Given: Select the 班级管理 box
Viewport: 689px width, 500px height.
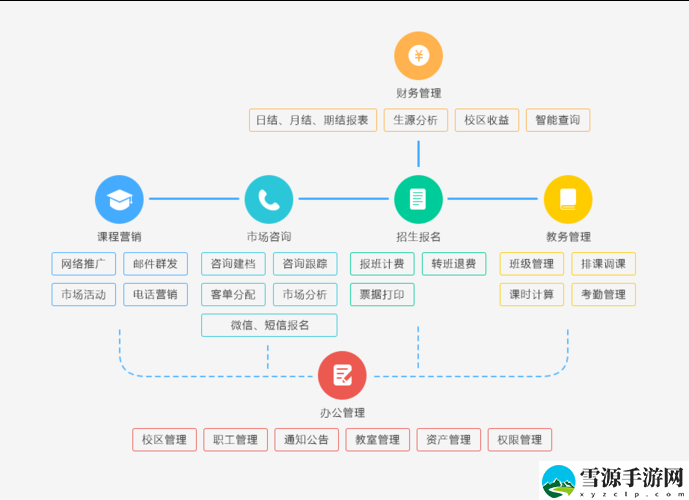Looking at the screenshot, I should click(532, 264).
